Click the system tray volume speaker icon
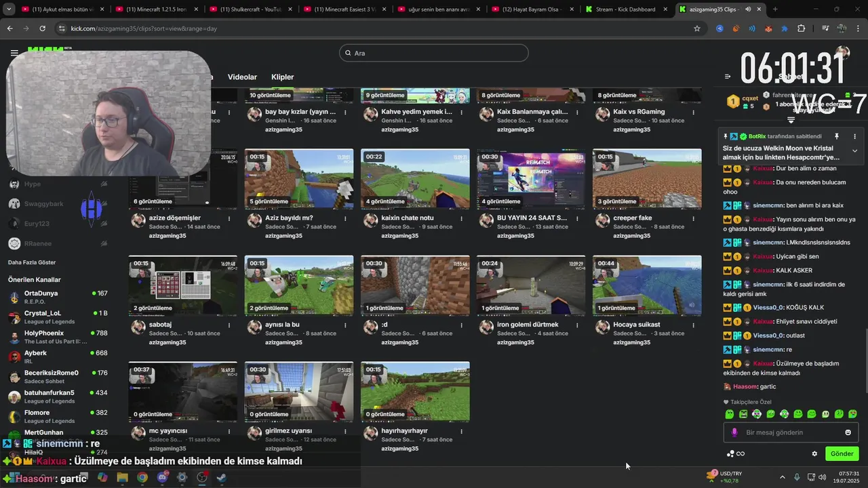The image size is (868, 488). [x=822, y=477]
